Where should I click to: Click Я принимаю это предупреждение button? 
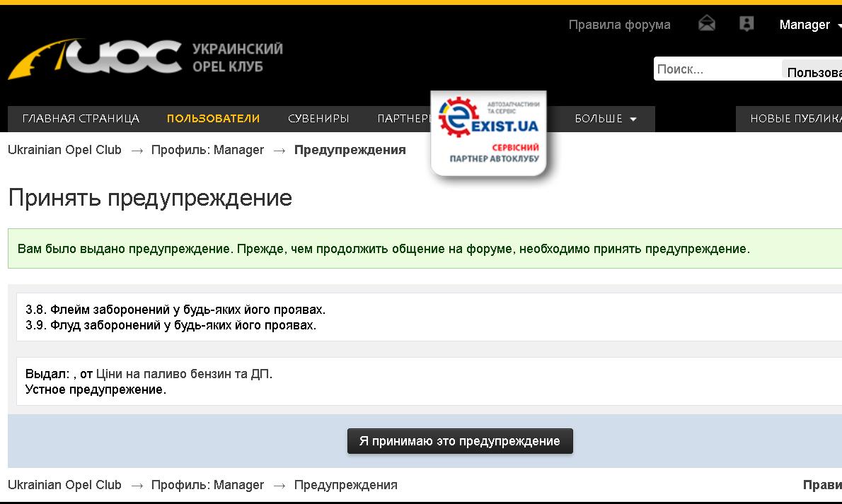(x=460, y=441)
